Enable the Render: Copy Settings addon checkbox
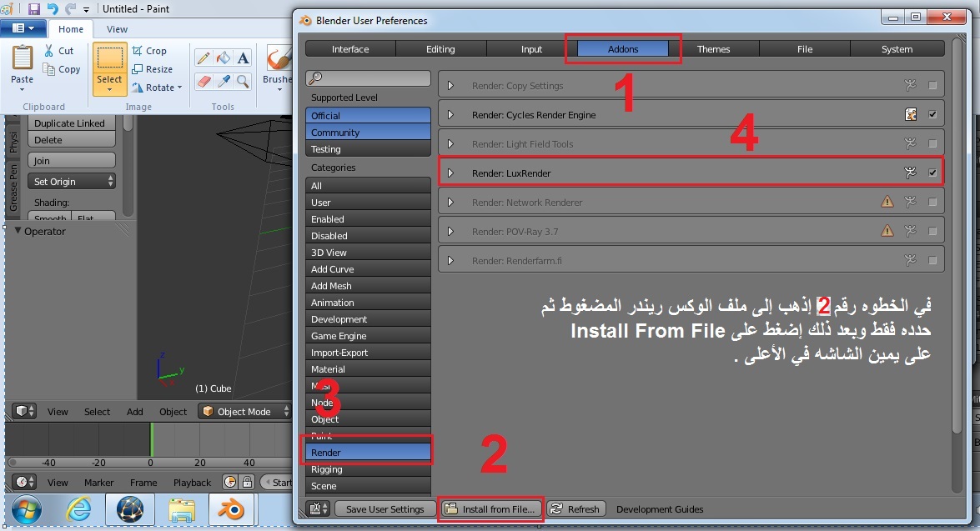Screen dimensions: 980x531 click(932, 86)
